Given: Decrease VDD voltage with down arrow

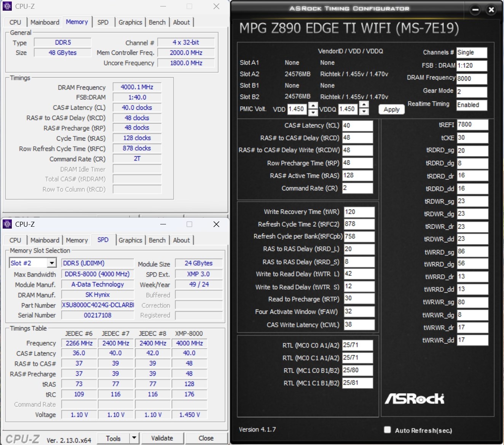Looking at the screenshot, I should click(x=313, y=112).
